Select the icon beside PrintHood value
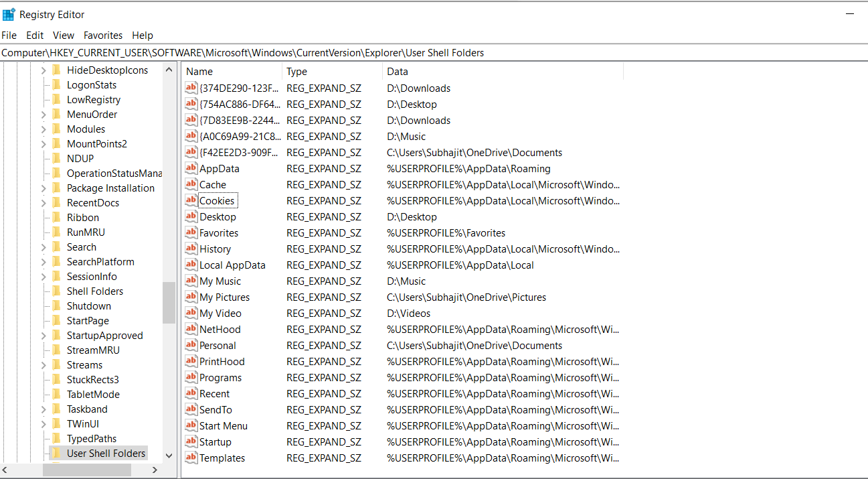This screenshot has height=479, width=868. (x=191, y=362)
